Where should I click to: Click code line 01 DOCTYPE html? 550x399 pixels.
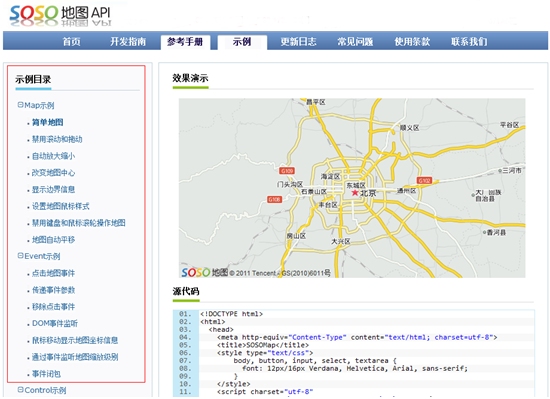pyautogui.click(x=232, y=314)
